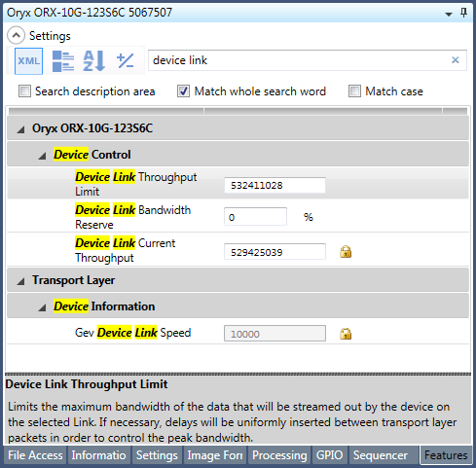
Task: Uncheck Match whole search word
Action: pos(183,91)
